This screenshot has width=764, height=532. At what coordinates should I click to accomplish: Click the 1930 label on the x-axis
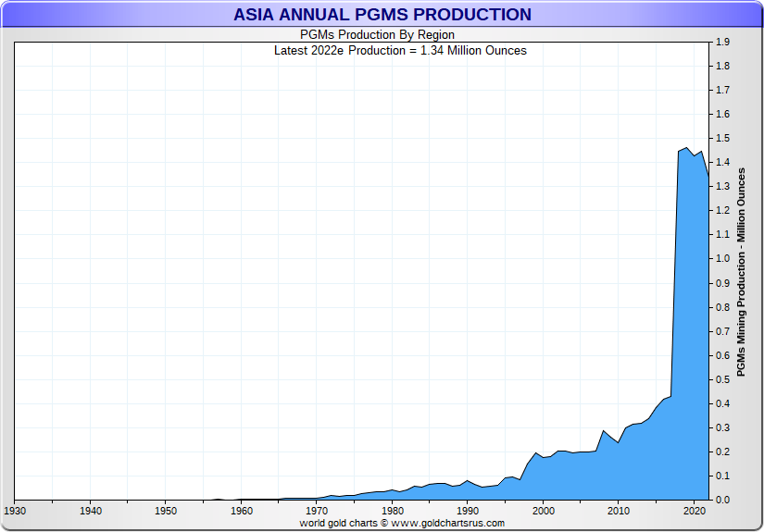tap(15, 511)
